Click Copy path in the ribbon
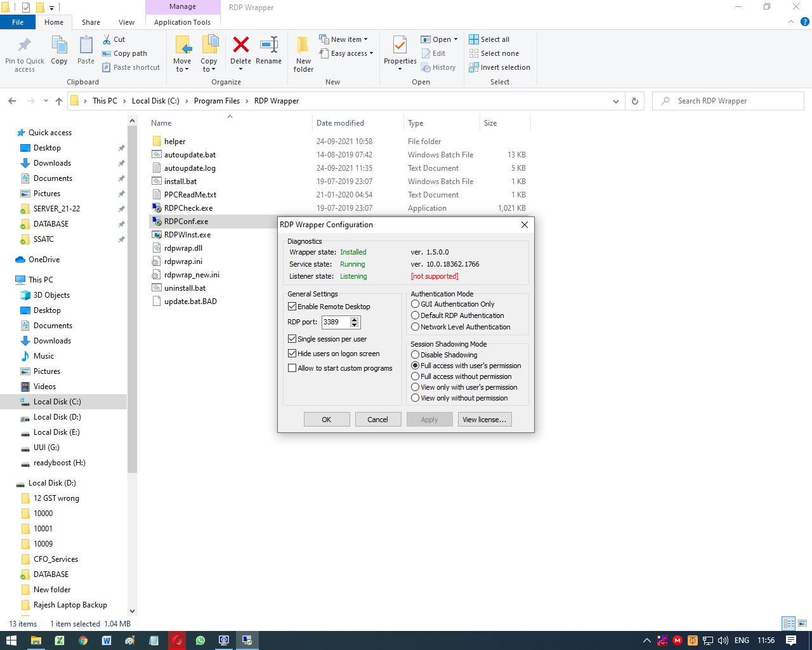 click(124, 53)
